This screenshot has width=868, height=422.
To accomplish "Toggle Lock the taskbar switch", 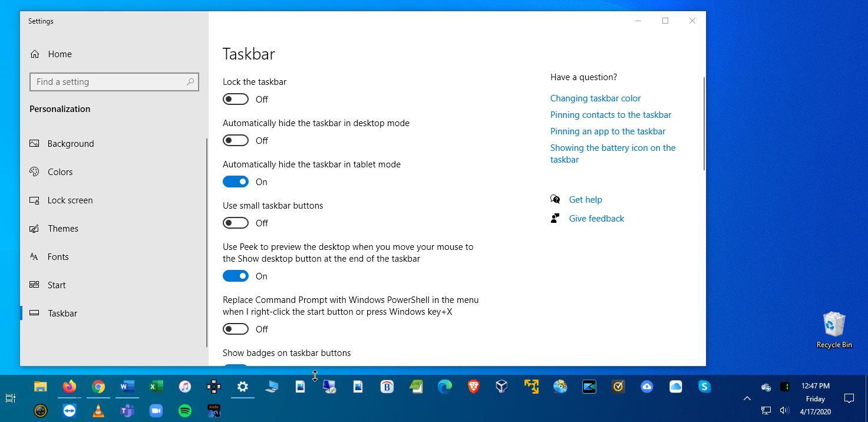I will tap(236, 99).
